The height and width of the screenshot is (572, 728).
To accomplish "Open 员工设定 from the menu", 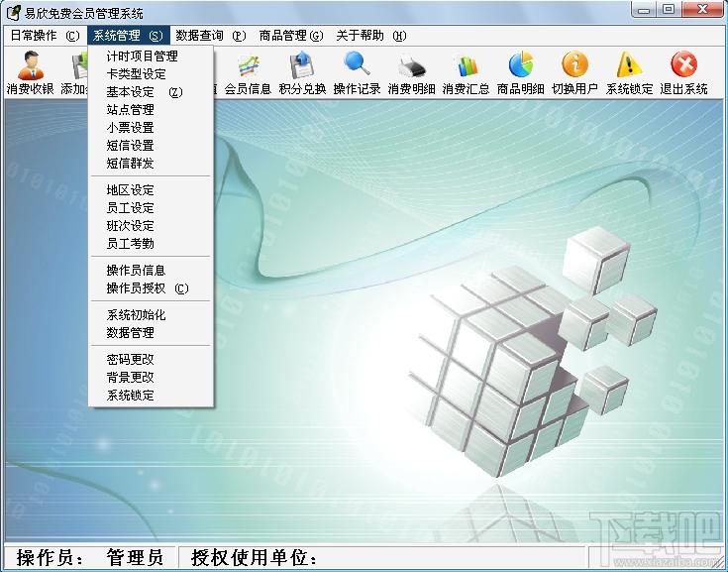I will coord(151,208).
